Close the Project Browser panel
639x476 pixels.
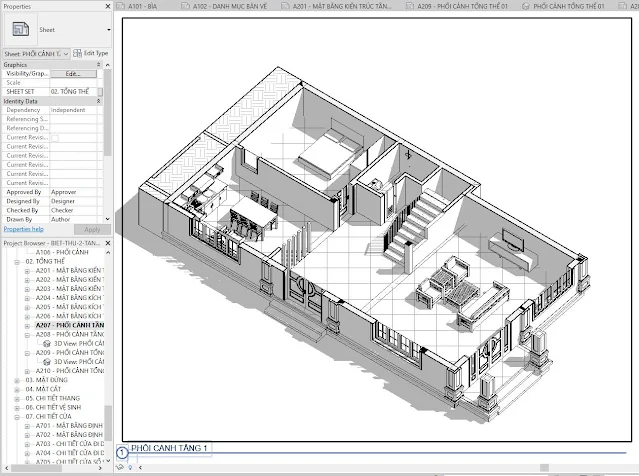108,243
